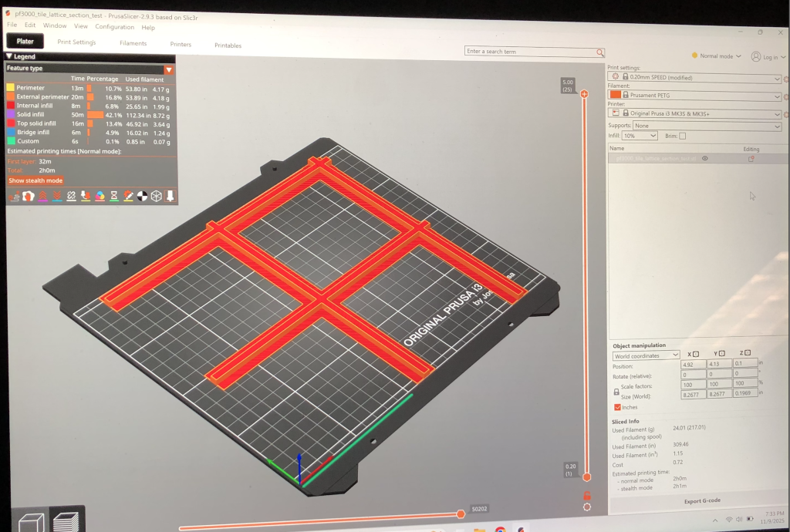Image resolution: width=790 pixels, height=532 pixels.
Task: Toggle object visibility eye icon in list
Action: point(705,159)
